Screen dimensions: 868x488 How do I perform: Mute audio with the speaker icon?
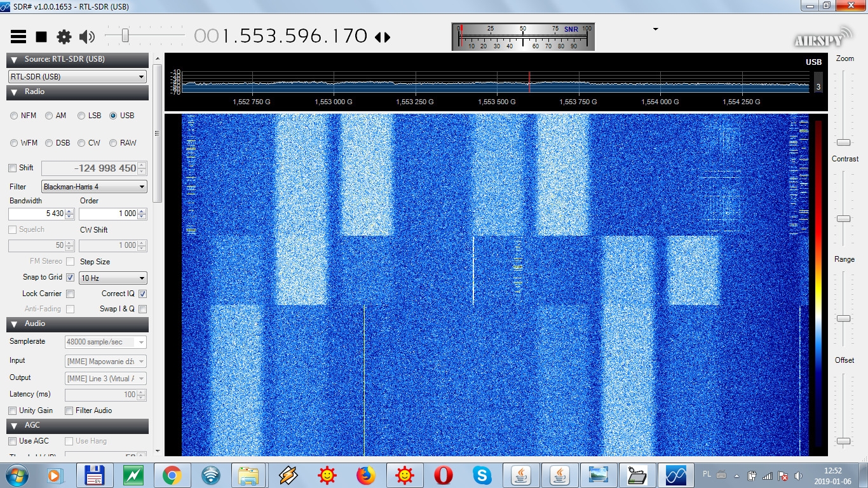pos(87,37)
